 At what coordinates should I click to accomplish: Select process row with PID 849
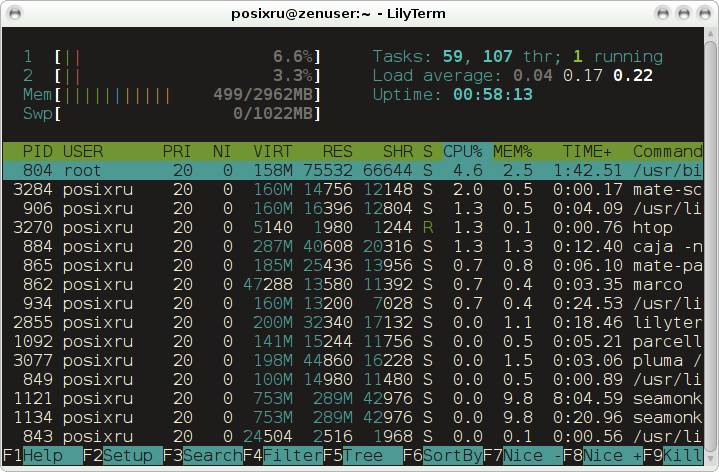(x=353, y=379)
